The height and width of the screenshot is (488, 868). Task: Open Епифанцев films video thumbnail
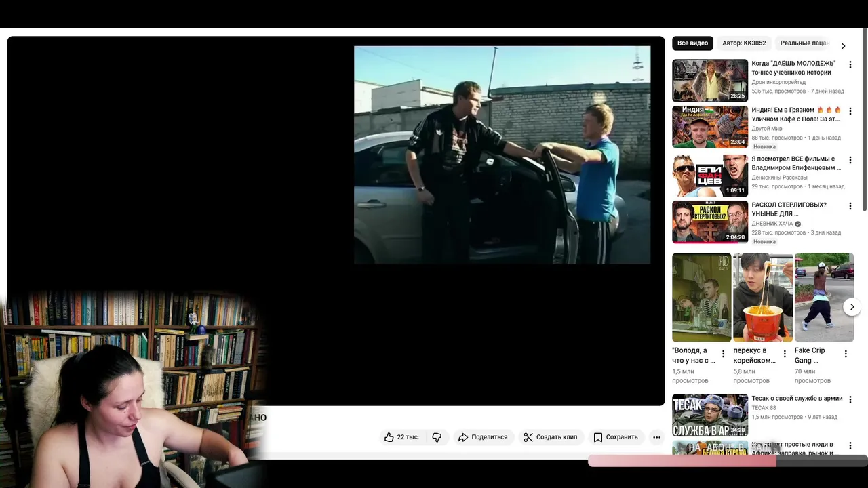[x=710, y=176]
